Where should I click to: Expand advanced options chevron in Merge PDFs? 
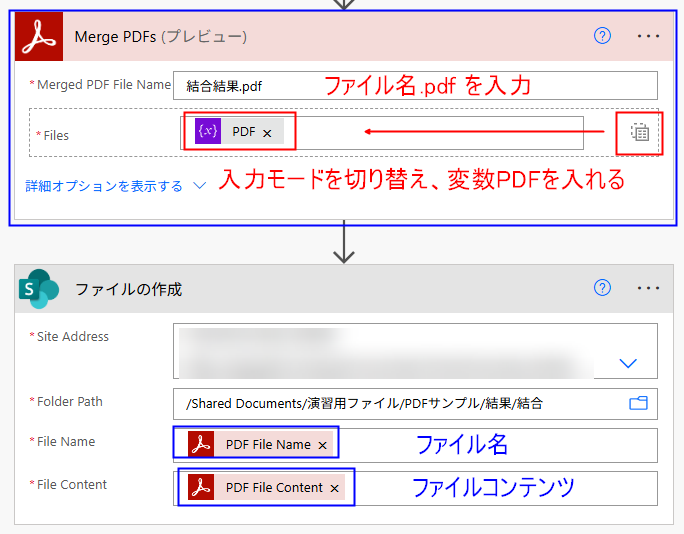pyautogui.click(x=199, y=186)
